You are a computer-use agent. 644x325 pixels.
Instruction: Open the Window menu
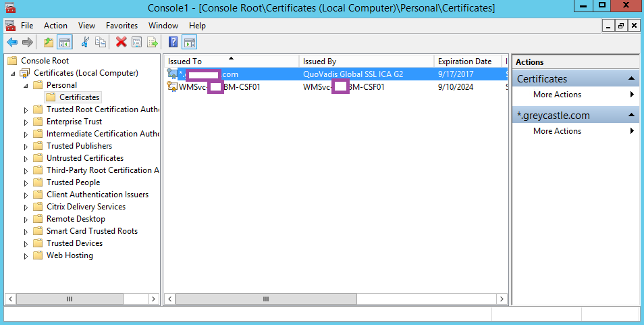[x=163, y=26]
